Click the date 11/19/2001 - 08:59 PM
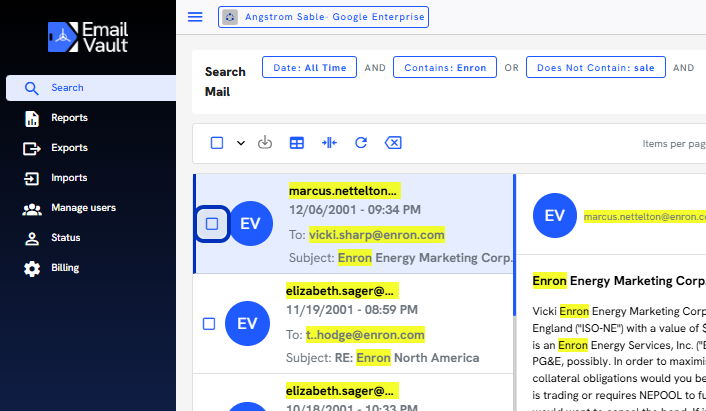This screenshot has height=411, width=706. pyautogui.click(x=352, y=310)
